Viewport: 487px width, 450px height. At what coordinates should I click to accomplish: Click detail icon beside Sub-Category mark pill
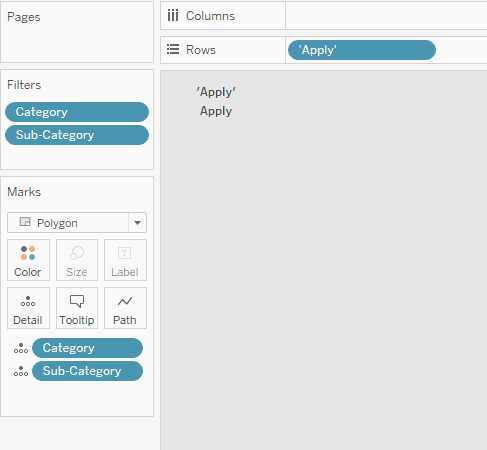point(21,371)
